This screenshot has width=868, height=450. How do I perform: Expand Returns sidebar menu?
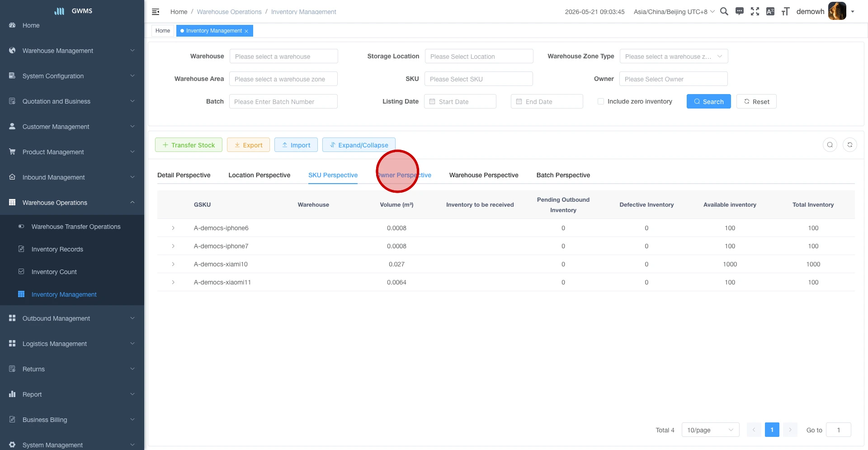(72, 369)
